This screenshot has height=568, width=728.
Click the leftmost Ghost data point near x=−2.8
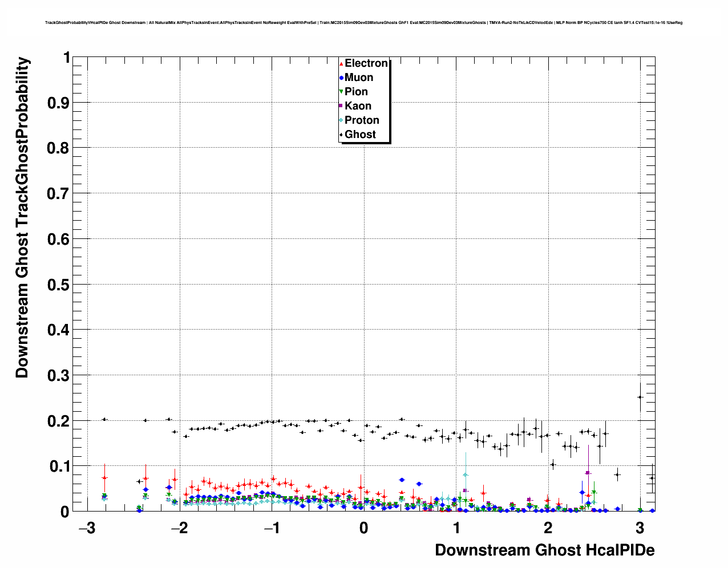[104, 419]
